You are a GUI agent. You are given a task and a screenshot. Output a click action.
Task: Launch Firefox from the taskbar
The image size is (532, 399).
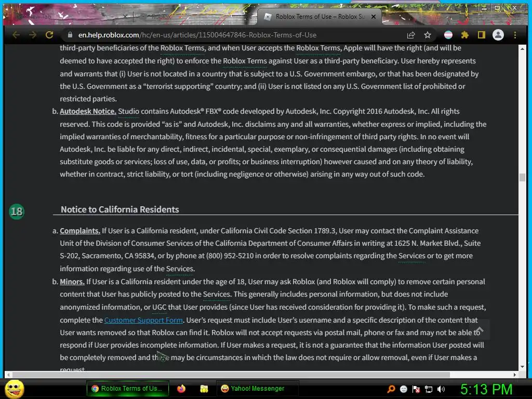[x=181, y=389]
